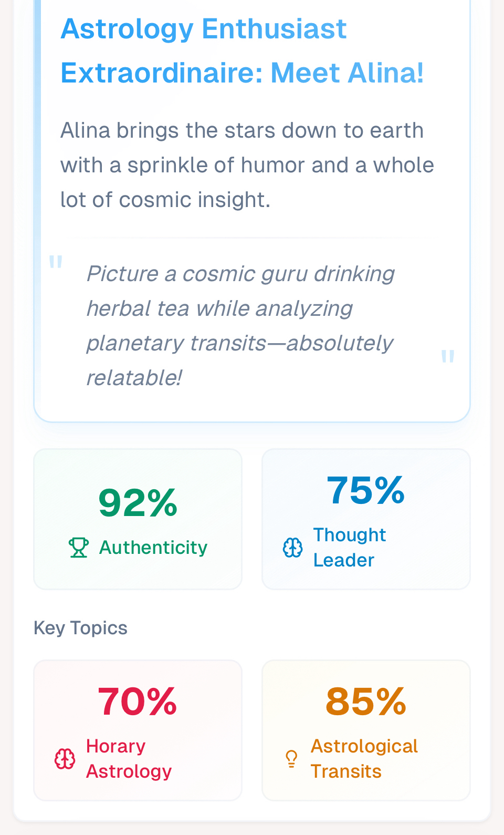Select the green Authenticity label
This screenshot has width=504, height=835.
click(x=153, y=548)
